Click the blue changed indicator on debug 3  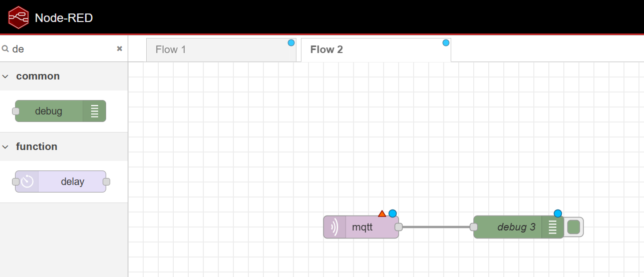pyautogui.click(x=558, y=213)
